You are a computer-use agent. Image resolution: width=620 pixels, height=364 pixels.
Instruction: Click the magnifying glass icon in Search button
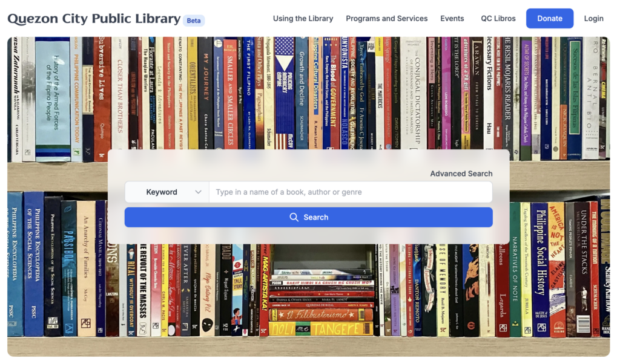[x=294, y=217]
